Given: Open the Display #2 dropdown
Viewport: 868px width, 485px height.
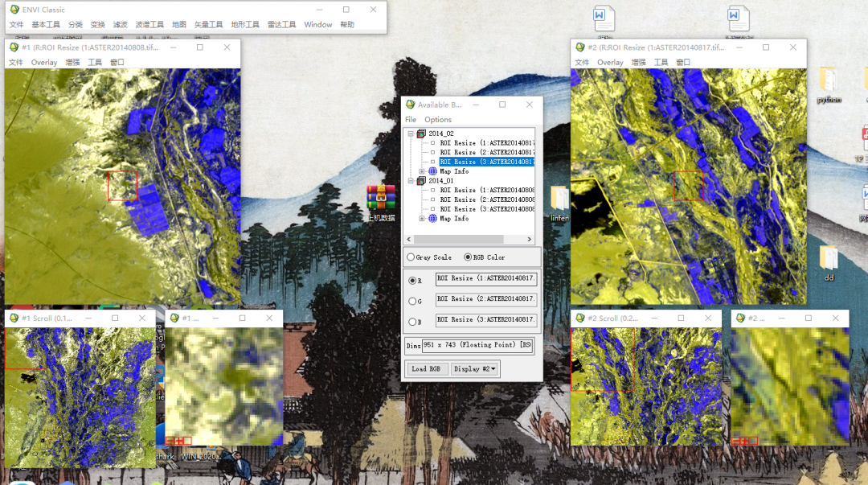Looking at the screenshot, I should click(x=474, y=368).
